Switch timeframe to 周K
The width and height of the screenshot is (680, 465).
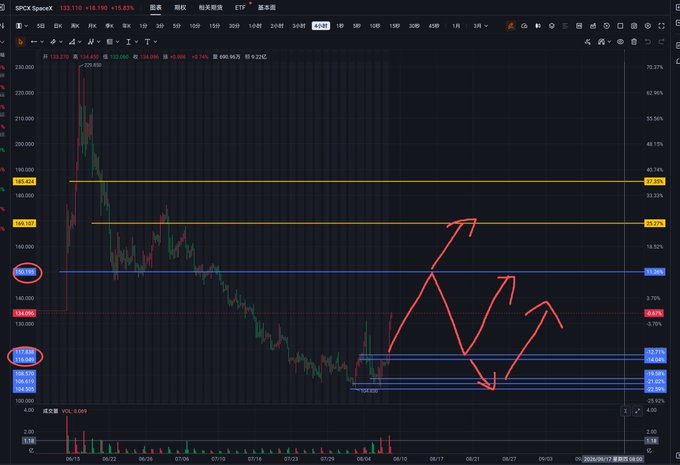[x=75, y=26]
